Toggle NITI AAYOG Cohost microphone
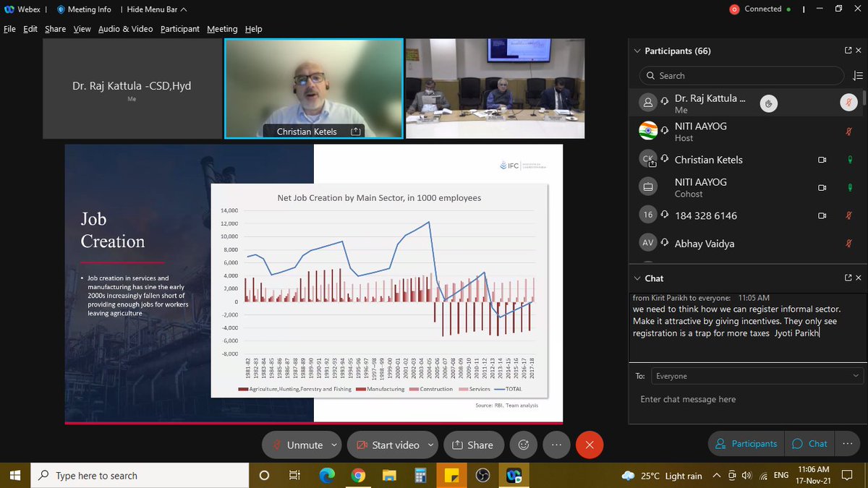 point(849,187)
